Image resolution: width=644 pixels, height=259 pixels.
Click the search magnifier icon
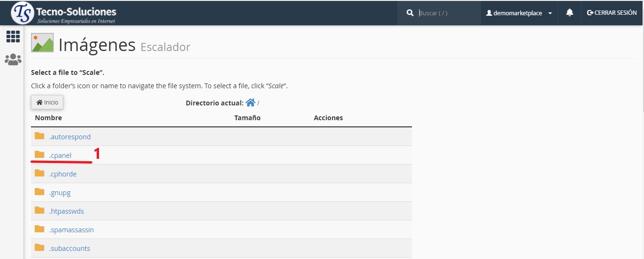410,13
